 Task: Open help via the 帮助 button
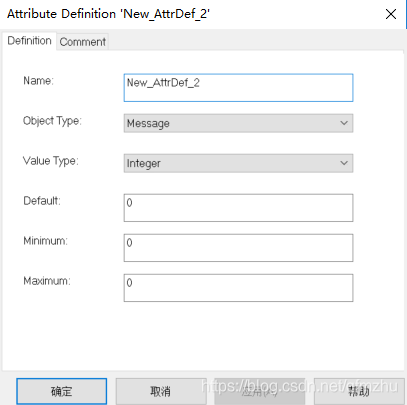(x=359, y=391)
